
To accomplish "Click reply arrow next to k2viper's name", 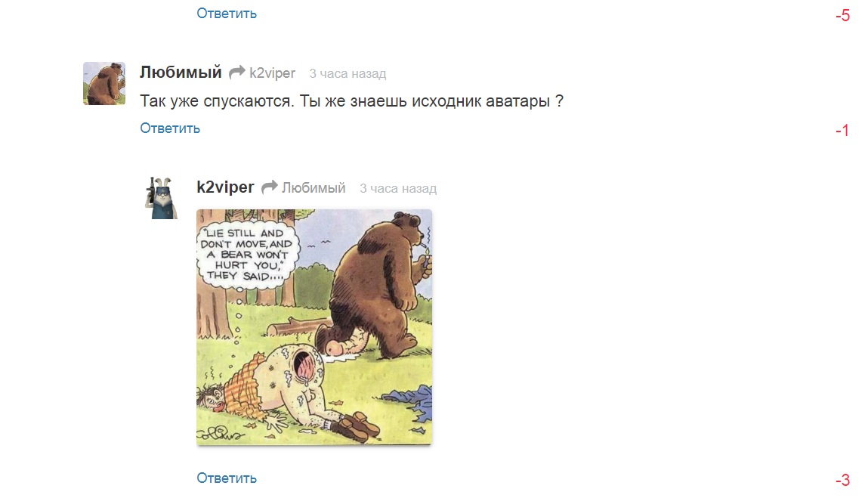I will (269, 187).
